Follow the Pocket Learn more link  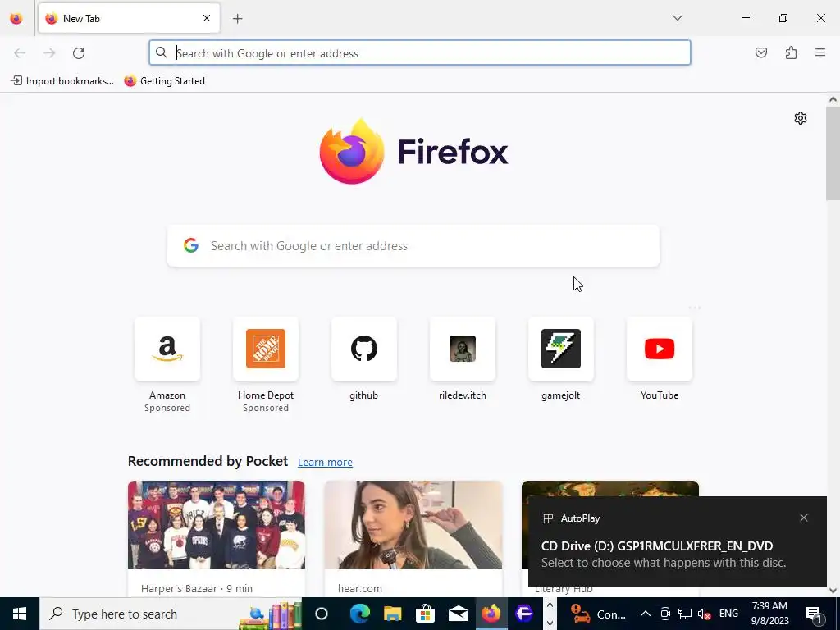325,463
